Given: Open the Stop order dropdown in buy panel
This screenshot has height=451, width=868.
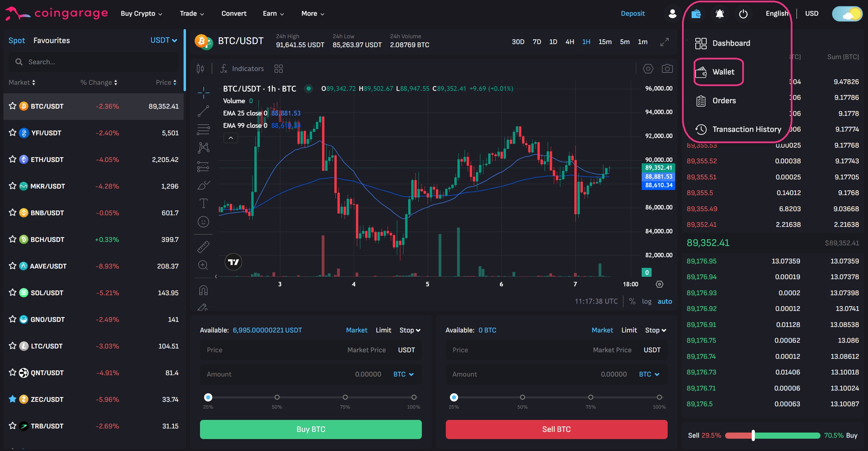Looking at the screenshot, I should coord(410,330).
